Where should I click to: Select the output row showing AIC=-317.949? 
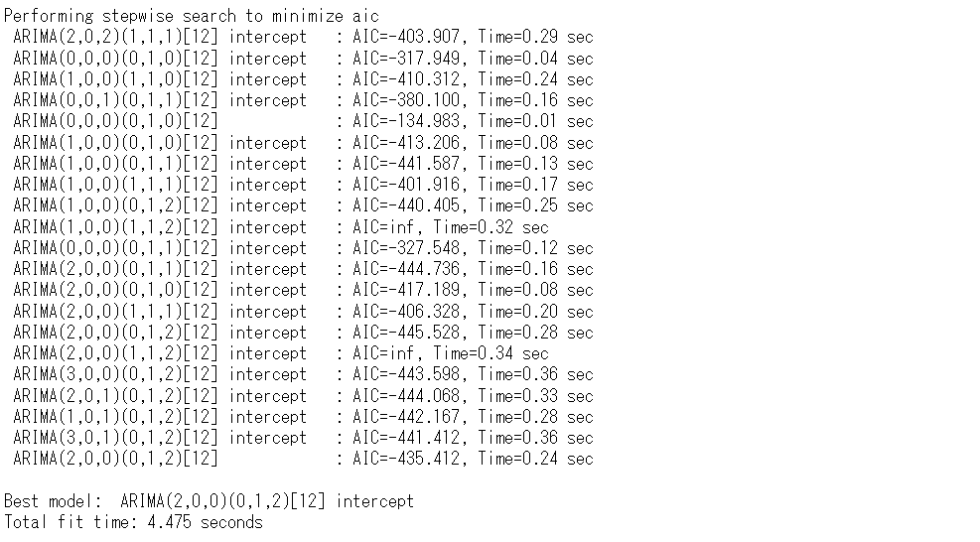303,58
